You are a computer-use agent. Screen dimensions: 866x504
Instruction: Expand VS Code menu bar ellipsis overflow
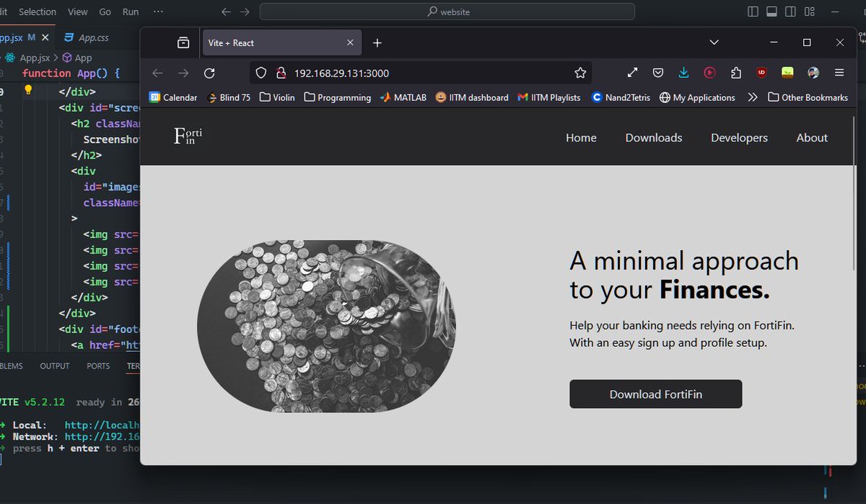pyautogui.click(x=158, y=12)
